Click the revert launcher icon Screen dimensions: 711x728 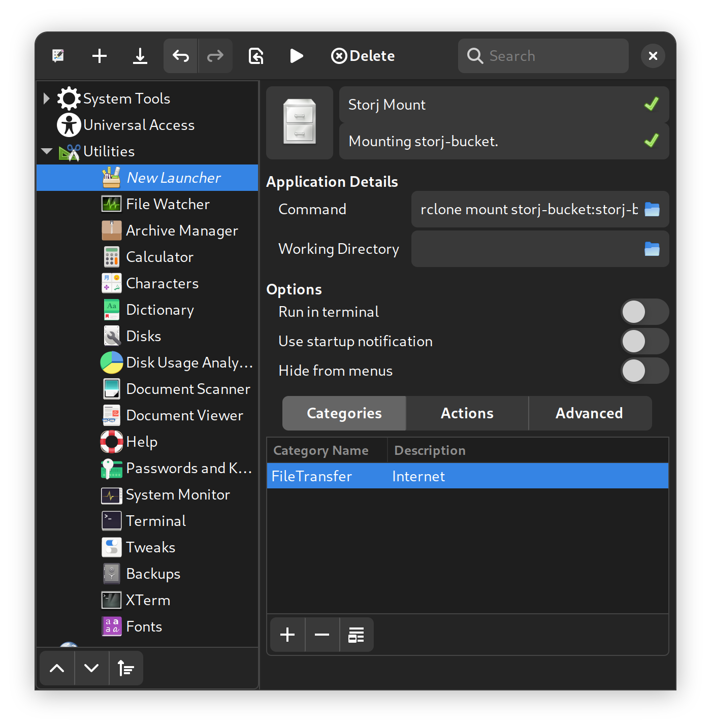click(256, 56)
